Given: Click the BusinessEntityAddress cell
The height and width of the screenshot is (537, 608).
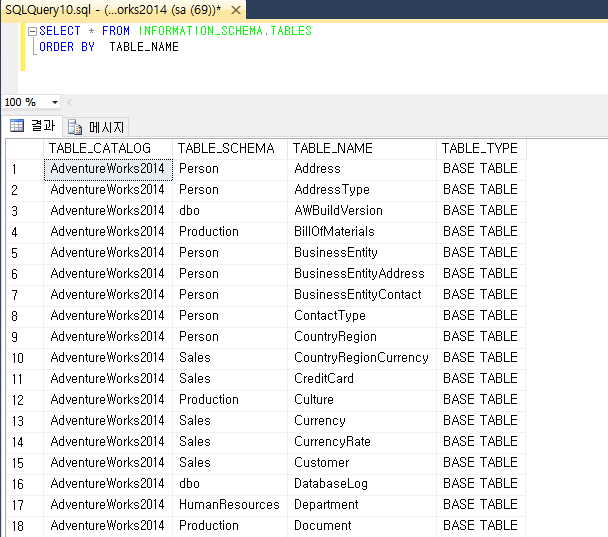Looking at the screenshot, I should click(x=362, y=274).
